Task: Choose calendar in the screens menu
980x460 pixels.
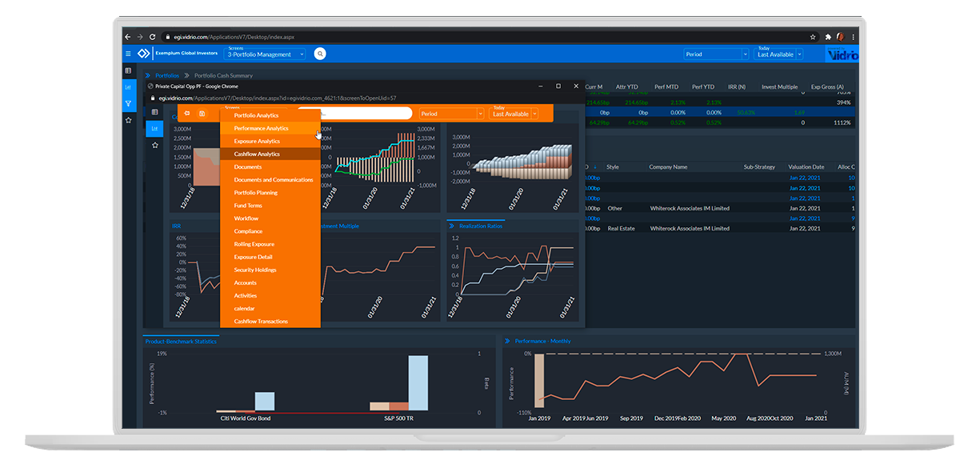Action: pyautogui.click(x=270, y=308)
